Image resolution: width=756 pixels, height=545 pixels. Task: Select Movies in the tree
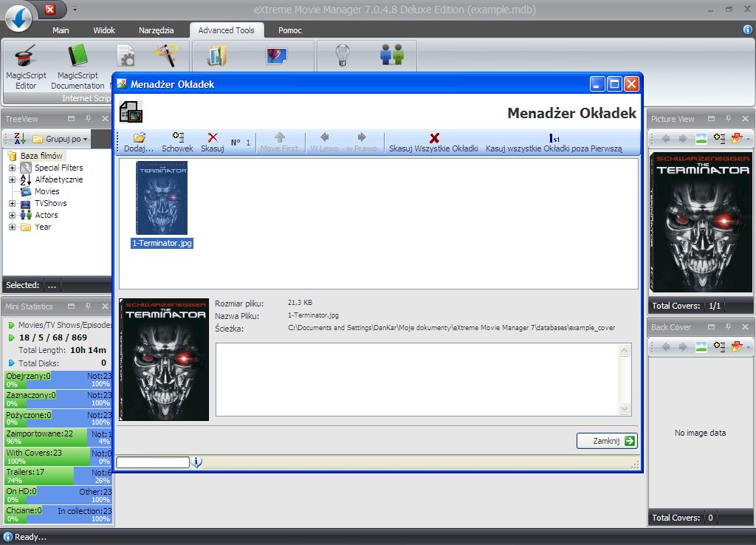tap(47, 191)
